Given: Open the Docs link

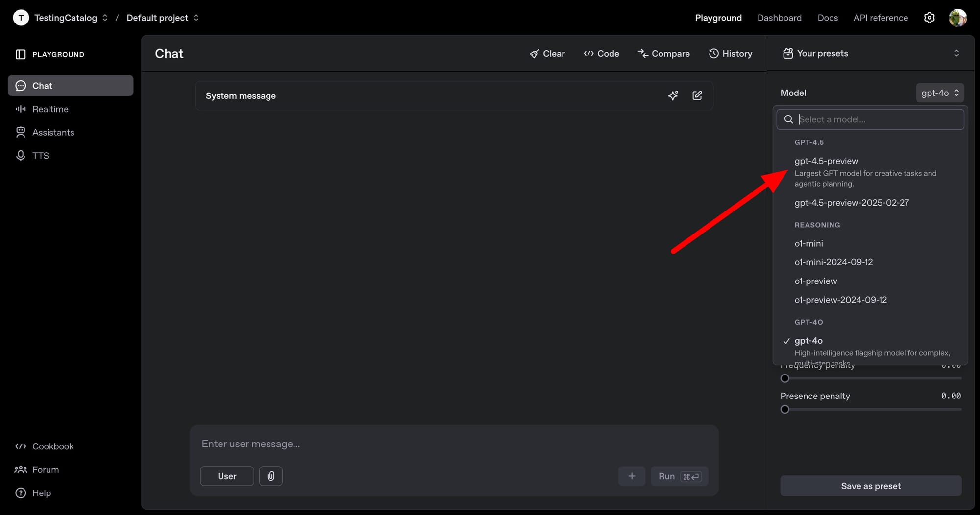Looking at the screenshot, I should (828, 18).
